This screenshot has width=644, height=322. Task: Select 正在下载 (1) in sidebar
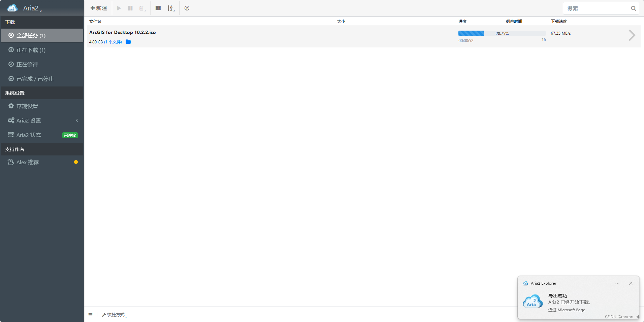42,50
